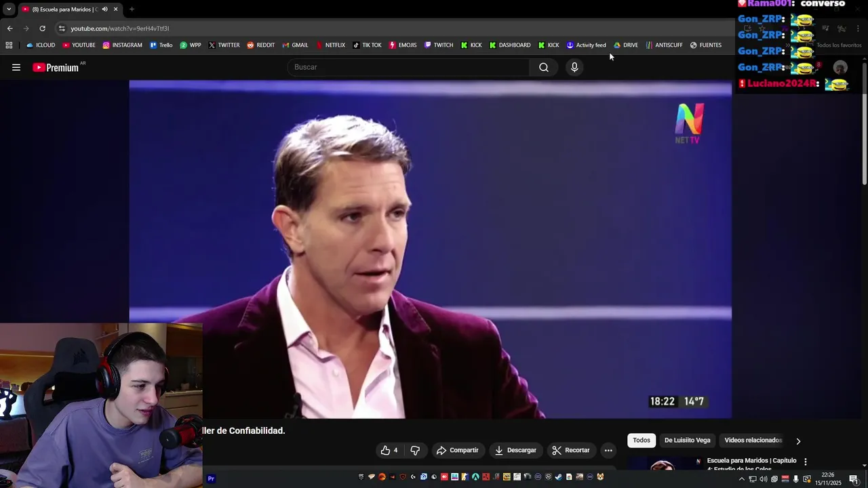868x488 pixels.
Task: Open the DASHBOARD bookmark
Action: click(x=510, y=45)
